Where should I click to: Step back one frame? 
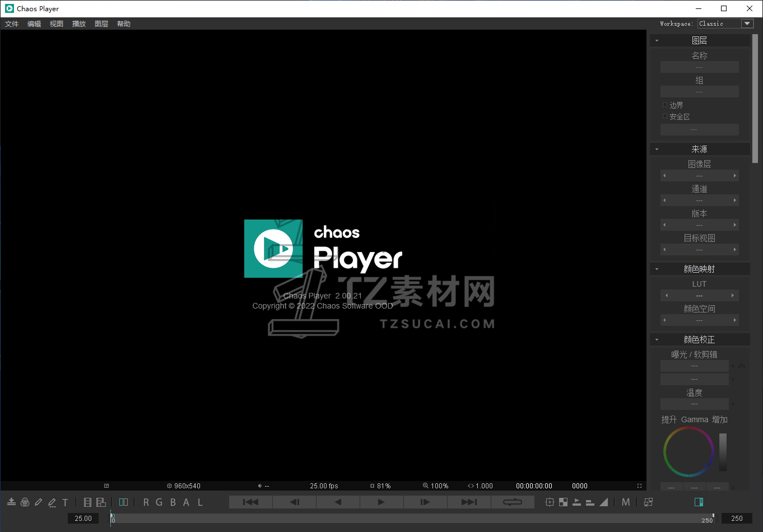coord(294,502)
